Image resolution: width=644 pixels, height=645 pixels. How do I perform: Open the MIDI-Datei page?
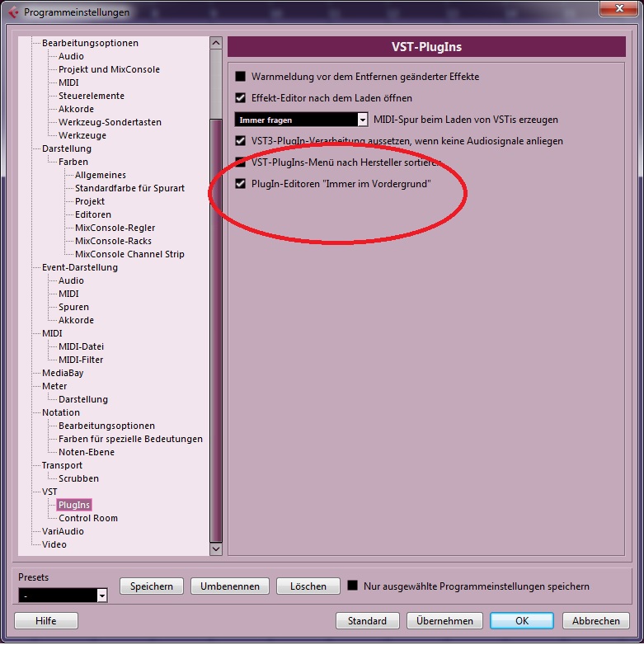81,346
